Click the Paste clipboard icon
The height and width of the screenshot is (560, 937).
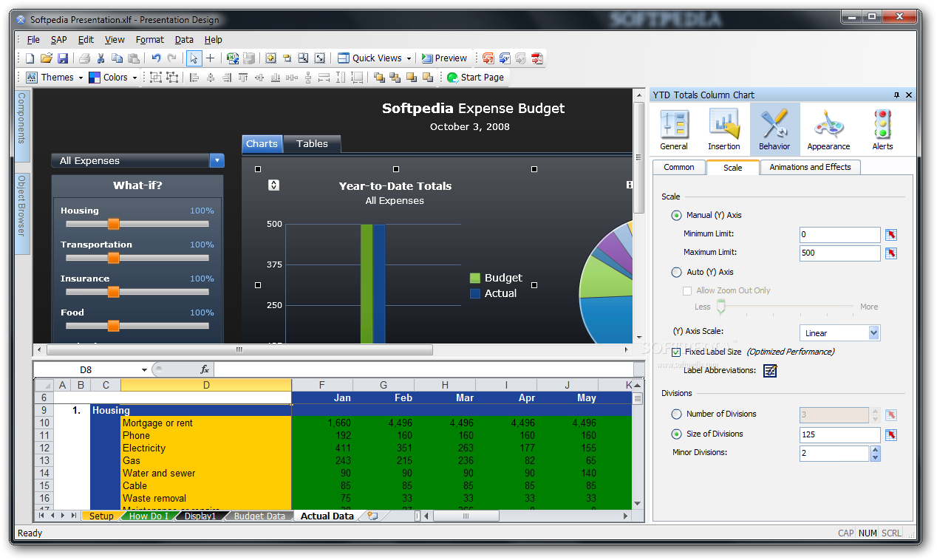click(134, 58)
